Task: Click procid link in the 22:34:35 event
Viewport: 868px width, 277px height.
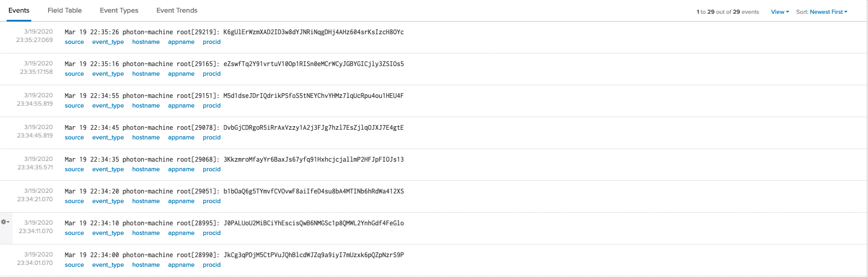Action: (212, 169)
